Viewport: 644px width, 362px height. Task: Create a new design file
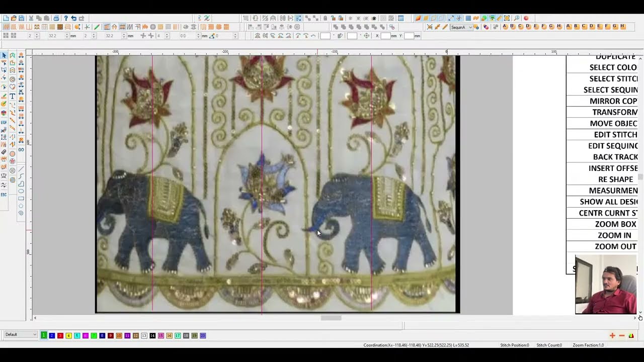6,18
